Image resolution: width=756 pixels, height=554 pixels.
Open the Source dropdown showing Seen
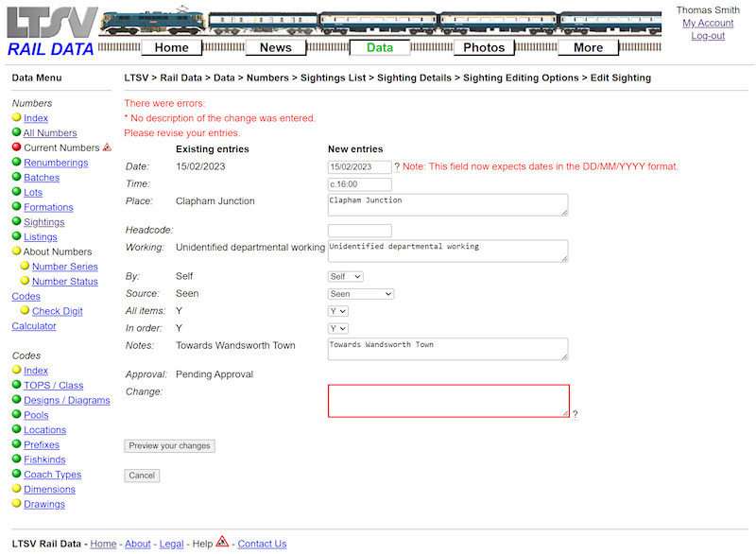point(360,294)
